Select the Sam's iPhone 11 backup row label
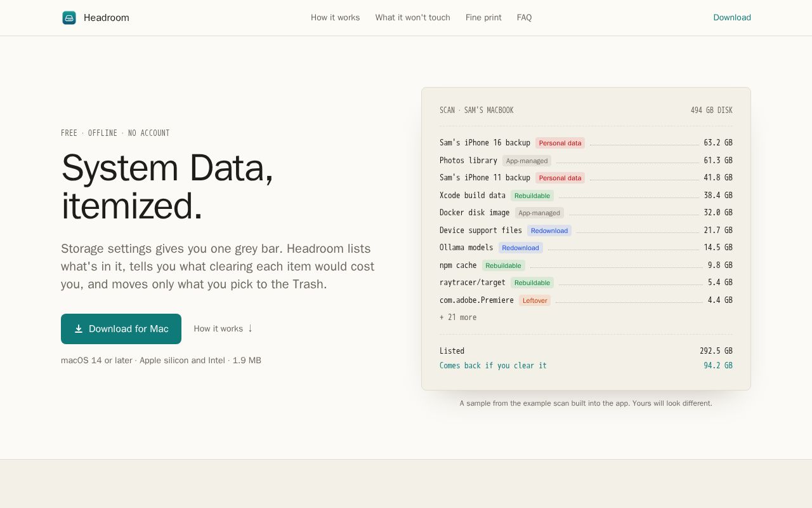 485,178
